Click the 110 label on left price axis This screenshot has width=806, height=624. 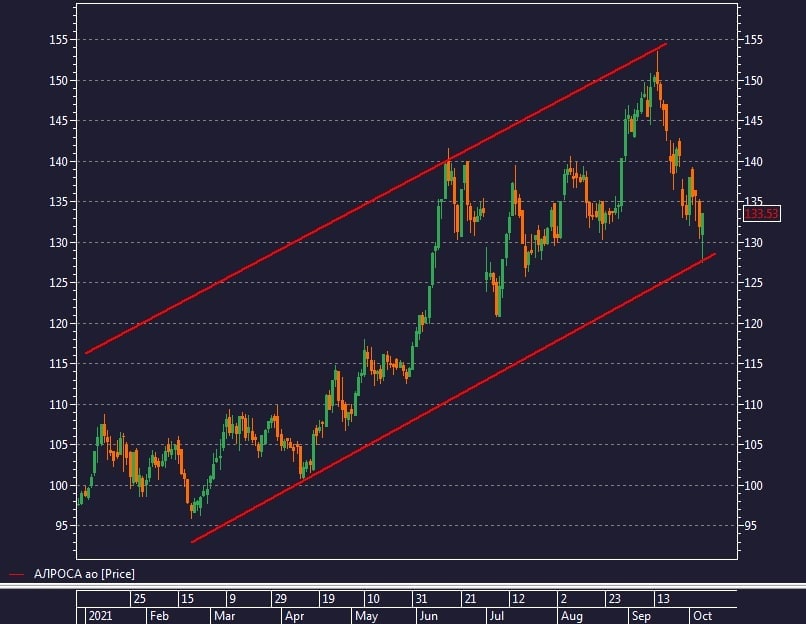pyautogui.click(x=58, y=405)
